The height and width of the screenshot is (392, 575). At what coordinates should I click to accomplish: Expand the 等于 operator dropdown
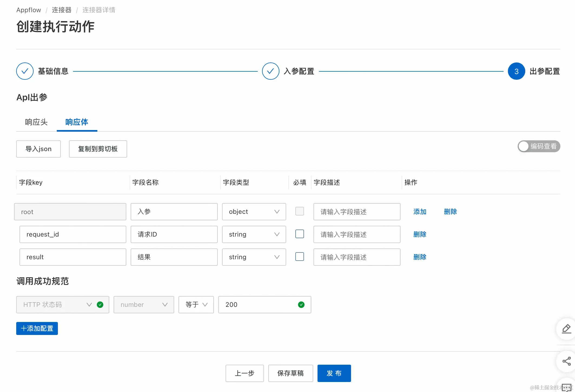click(196, 305)
